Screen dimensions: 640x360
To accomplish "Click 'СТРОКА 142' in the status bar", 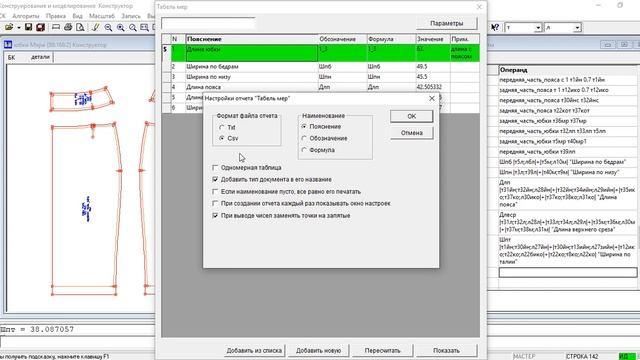I will click(582, 356).
